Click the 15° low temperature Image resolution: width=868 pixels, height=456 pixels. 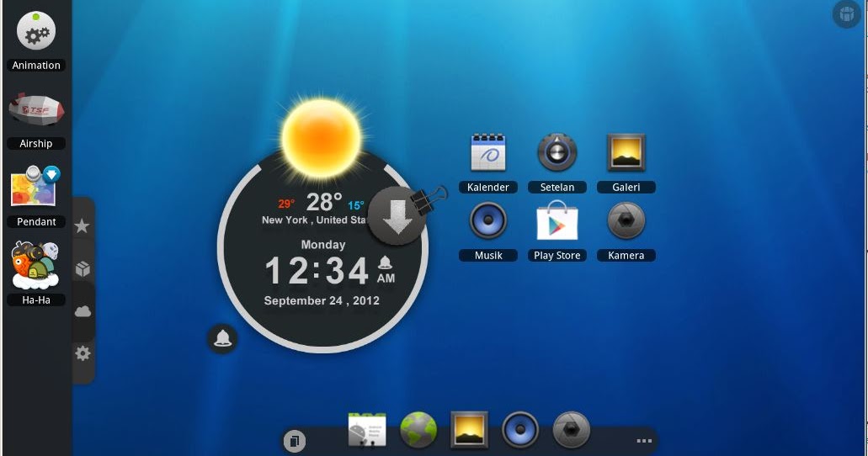(x=355, y=205)
